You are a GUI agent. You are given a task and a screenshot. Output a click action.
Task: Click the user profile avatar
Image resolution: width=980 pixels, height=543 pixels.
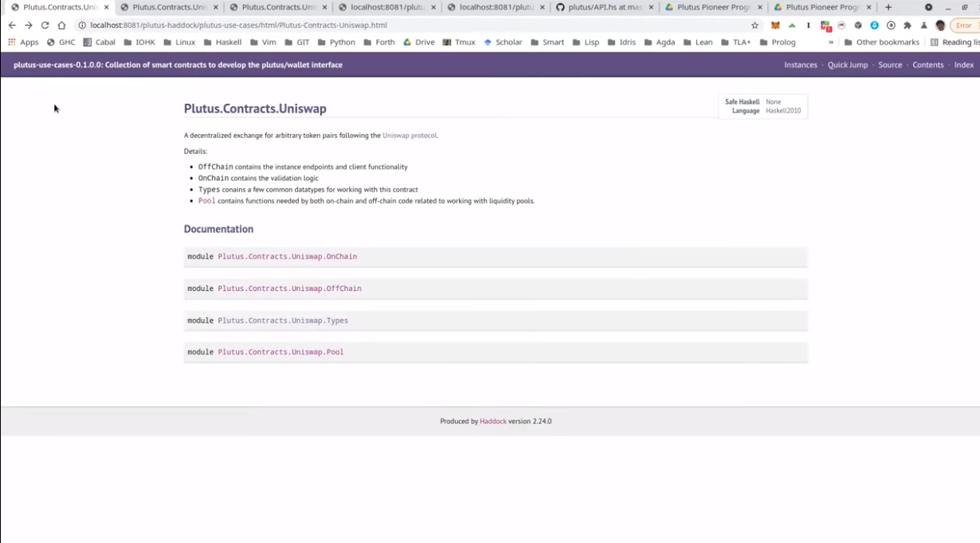[940, 26]
